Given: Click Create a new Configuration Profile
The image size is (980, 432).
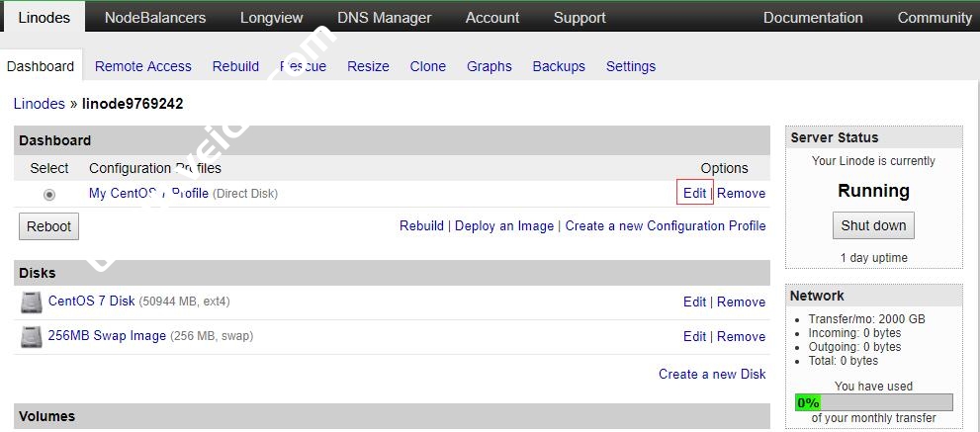Looking at the screenshot, I should (x=666, y=225).
